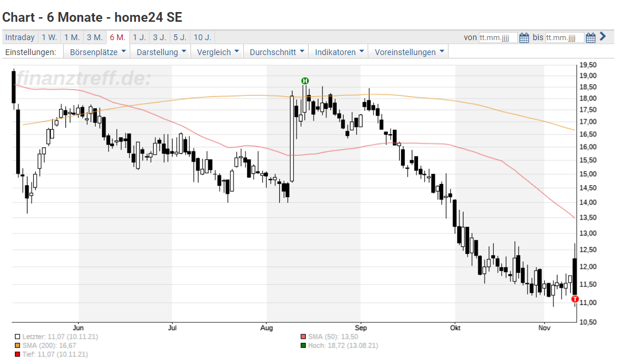Focus the 'bis' end date field

(x=564, y=37)
